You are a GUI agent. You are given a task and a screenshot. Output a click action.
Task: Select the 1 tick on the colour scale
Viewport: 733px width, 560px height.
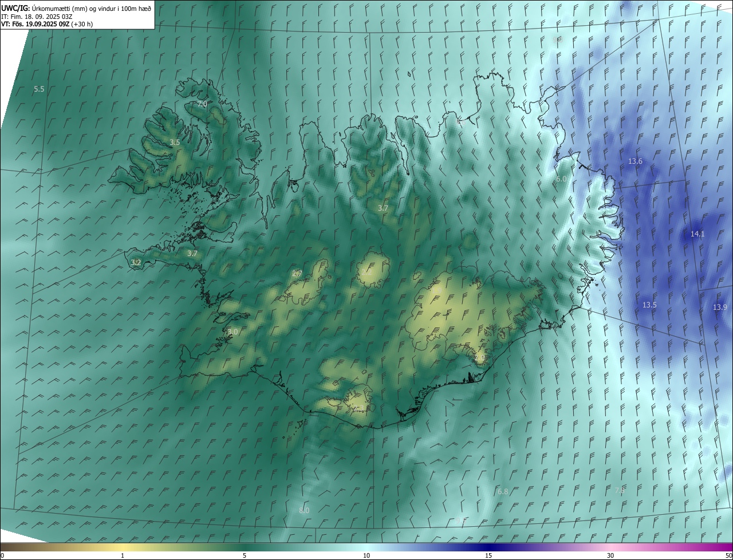(x=123, y=556)
